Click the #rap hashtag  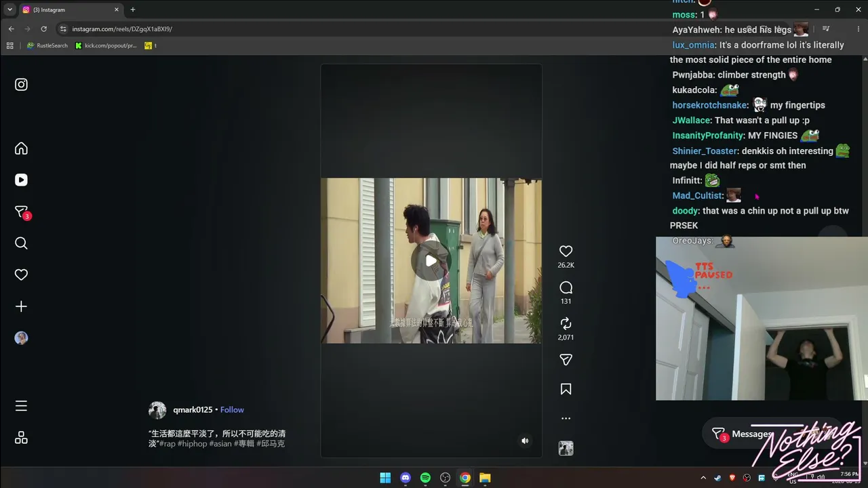(167, 444)
